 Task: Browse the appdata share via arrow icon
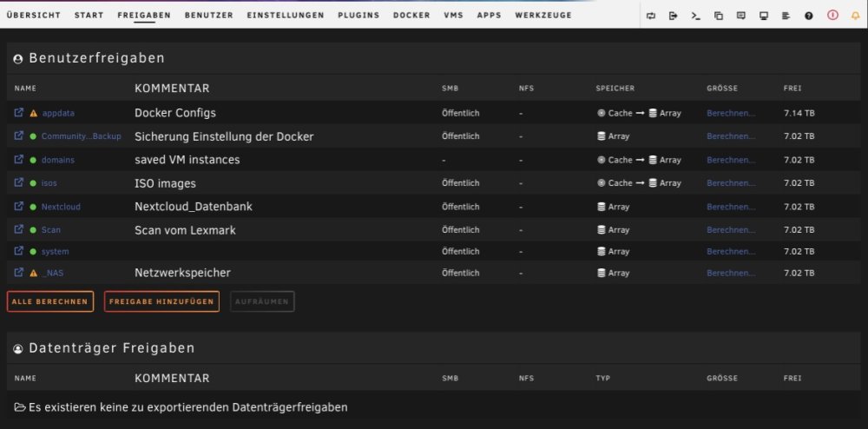(18, 112)
